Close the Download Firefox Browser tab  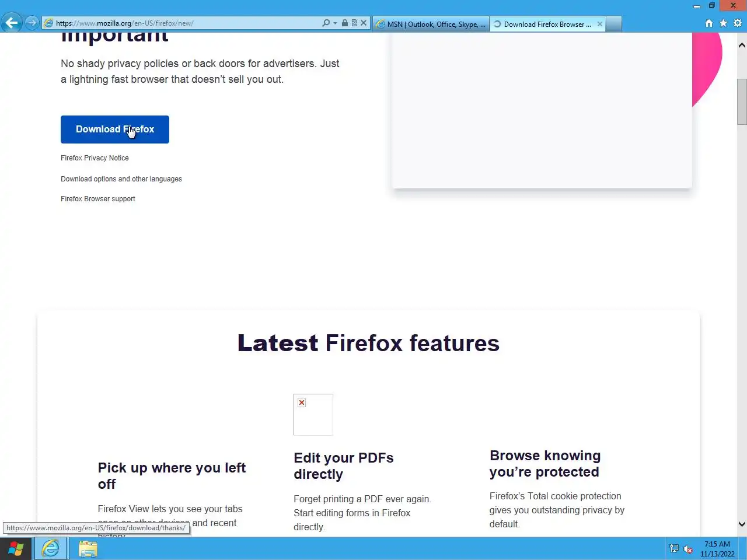599,24
